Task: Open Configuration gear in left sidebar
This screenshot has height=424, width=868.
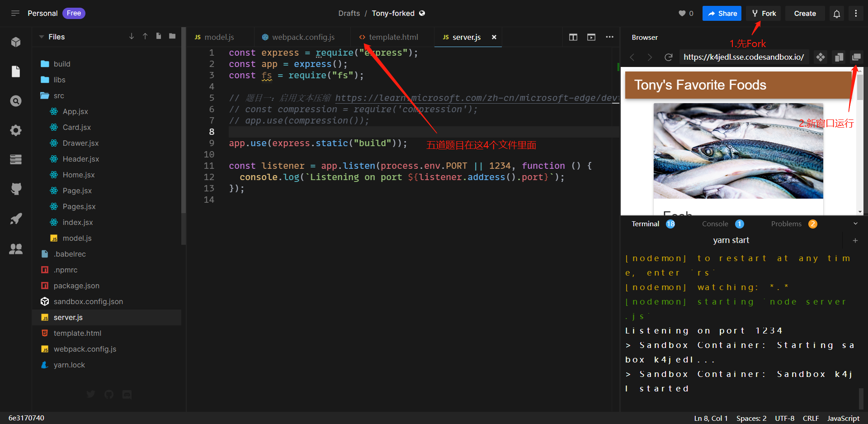Action: pyautogui.click(x=16, y=130)
